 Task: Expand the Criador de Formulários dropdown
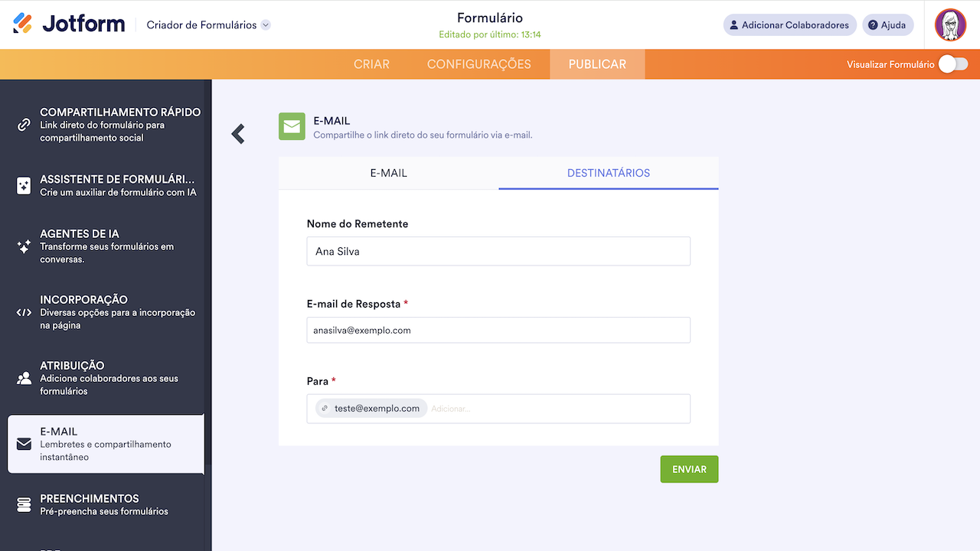point(266,25)
